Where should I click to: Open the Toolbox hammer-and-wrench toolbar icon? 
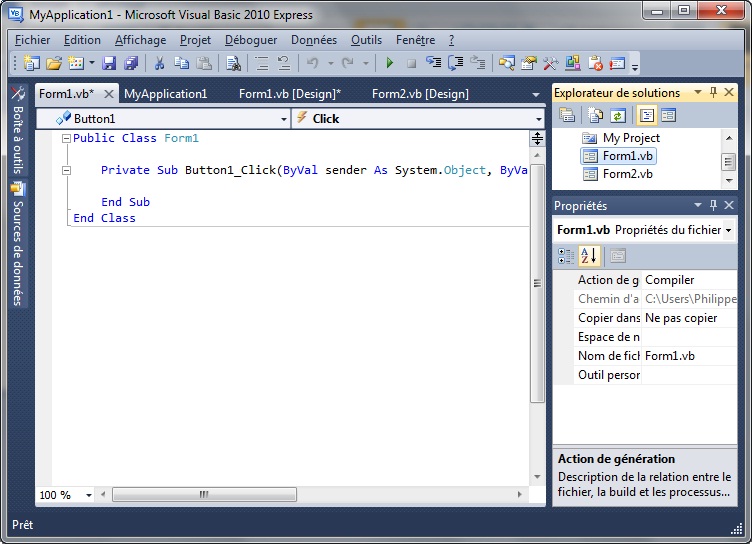coord(551,63)
